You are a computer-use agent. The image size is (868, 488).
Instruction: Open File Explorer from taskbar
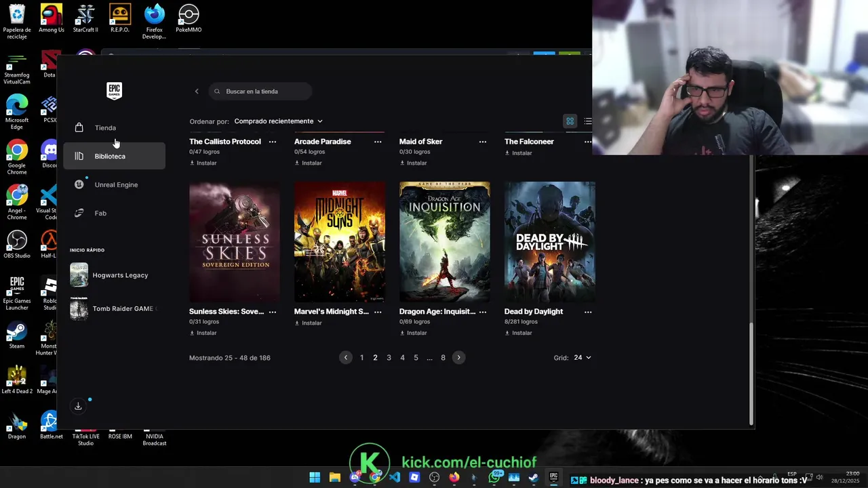(x=334, y=477)
